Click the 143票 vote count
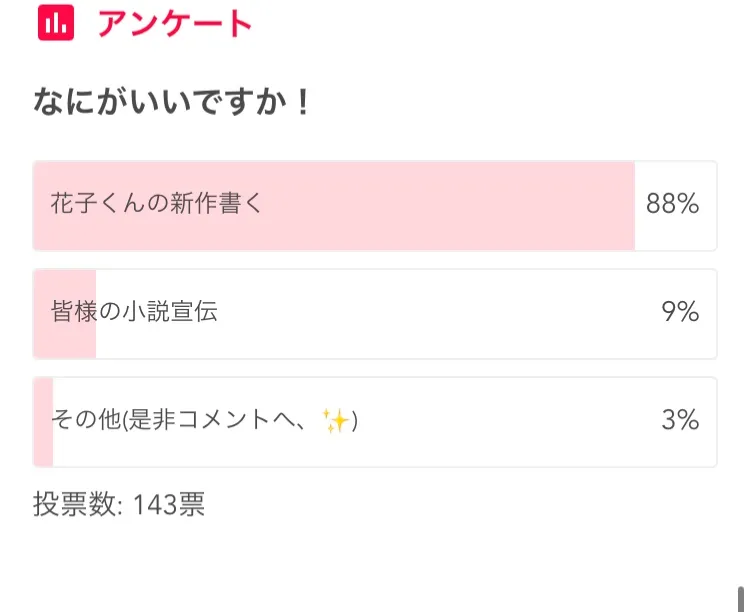 pyautogui.click(x=168, y=504)
